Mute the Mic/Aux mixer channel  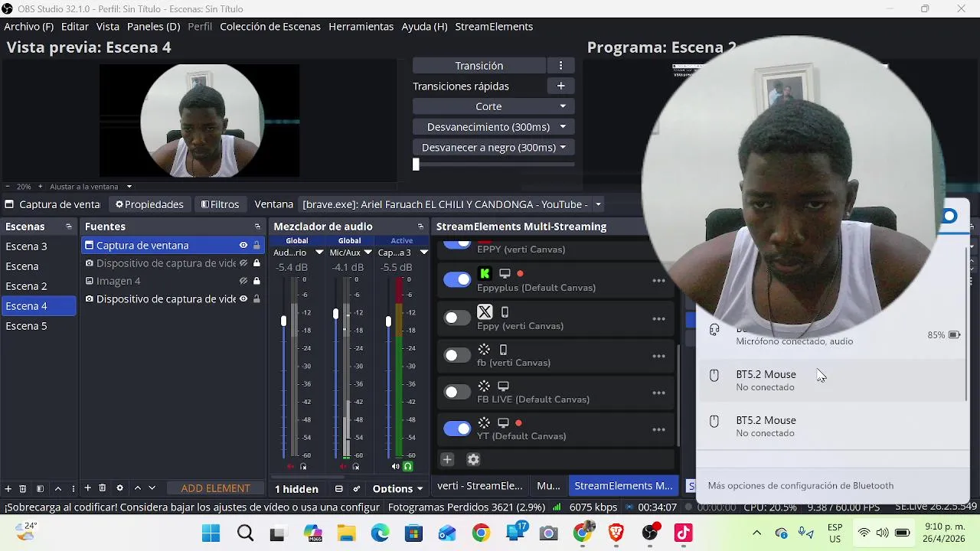pyautogui.click(x=343, y=466)
